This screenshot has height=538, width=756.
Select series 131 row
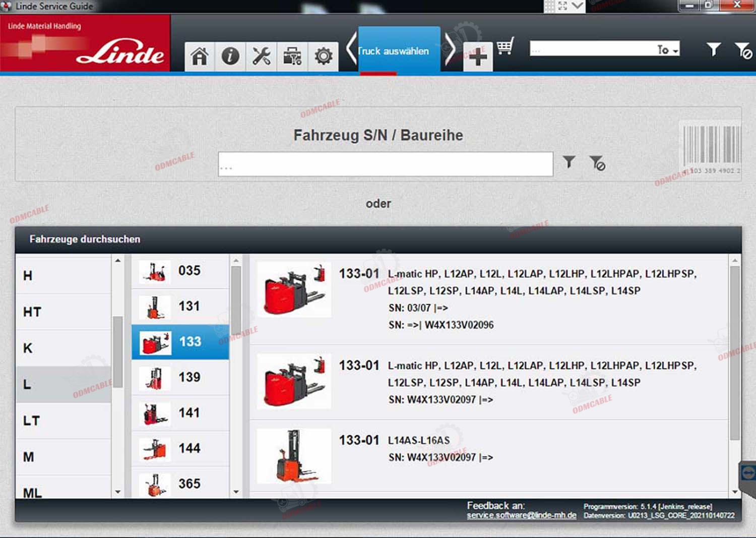180,307
